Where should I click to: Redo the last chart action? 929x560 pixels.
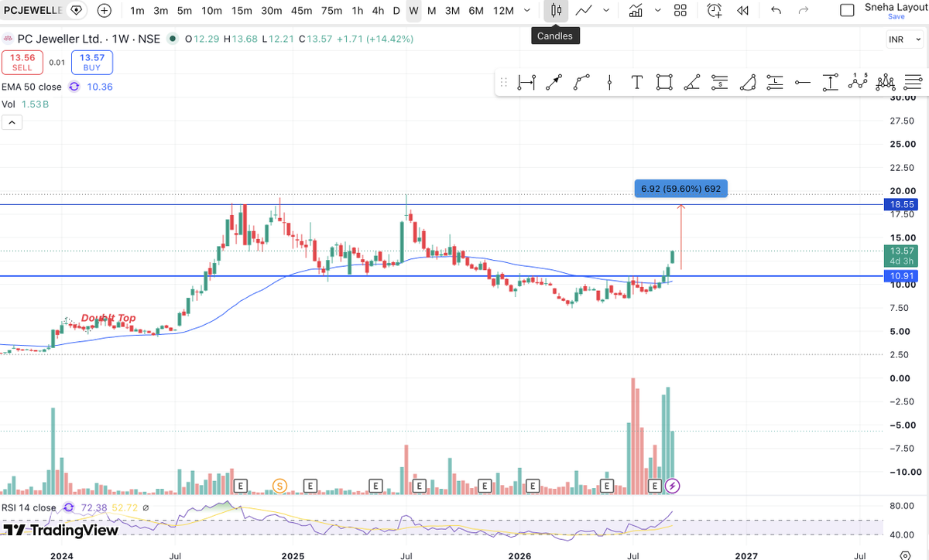(804, 11)
